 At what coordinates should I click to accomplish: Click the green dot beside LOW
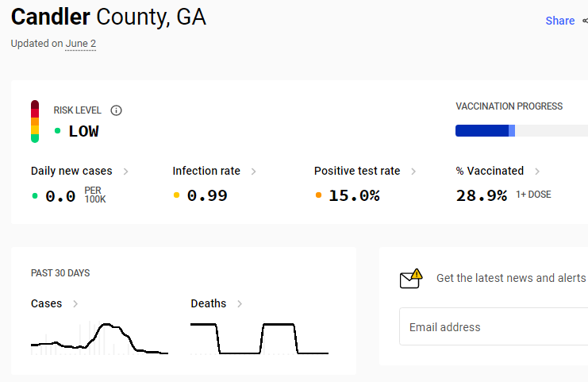(x=57, y=130)
